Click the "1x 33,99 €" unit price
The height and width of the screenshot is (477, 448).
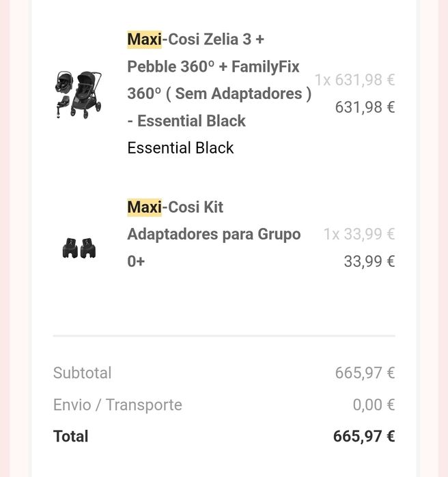click(x=359, y=234)
